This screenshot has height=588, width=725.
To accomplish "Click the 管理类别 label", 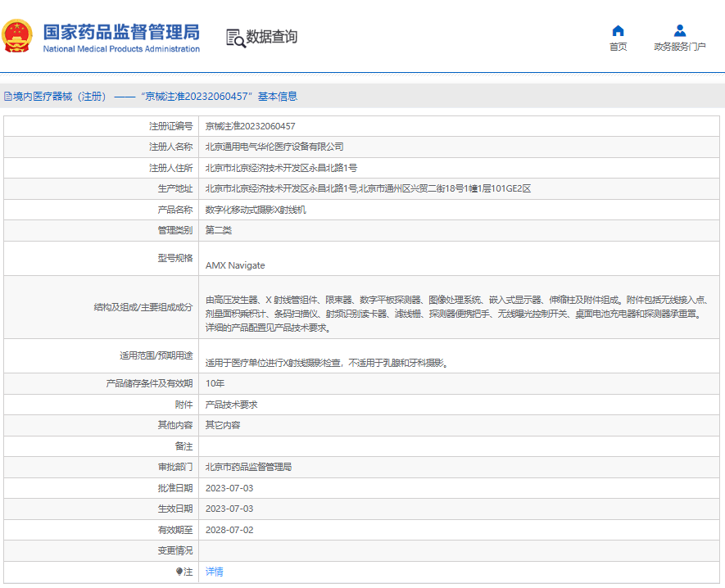I will [175, 230].
